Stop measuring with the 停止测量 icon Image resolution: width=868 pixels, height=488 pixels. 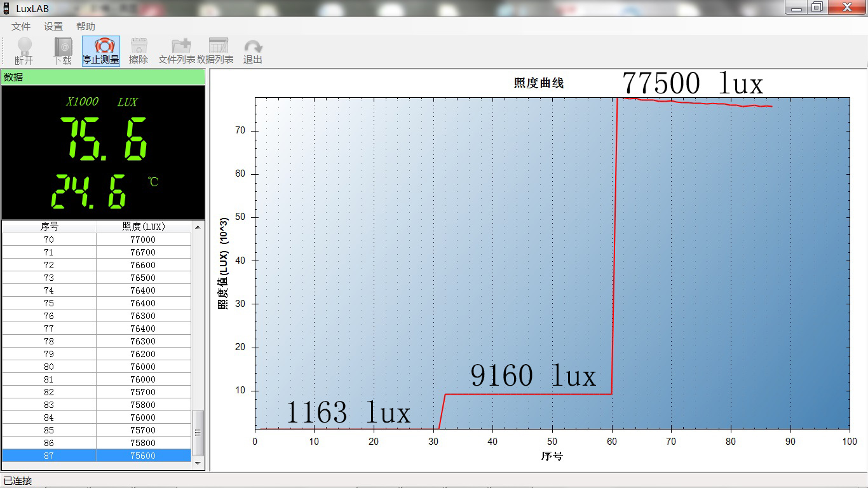101,51
